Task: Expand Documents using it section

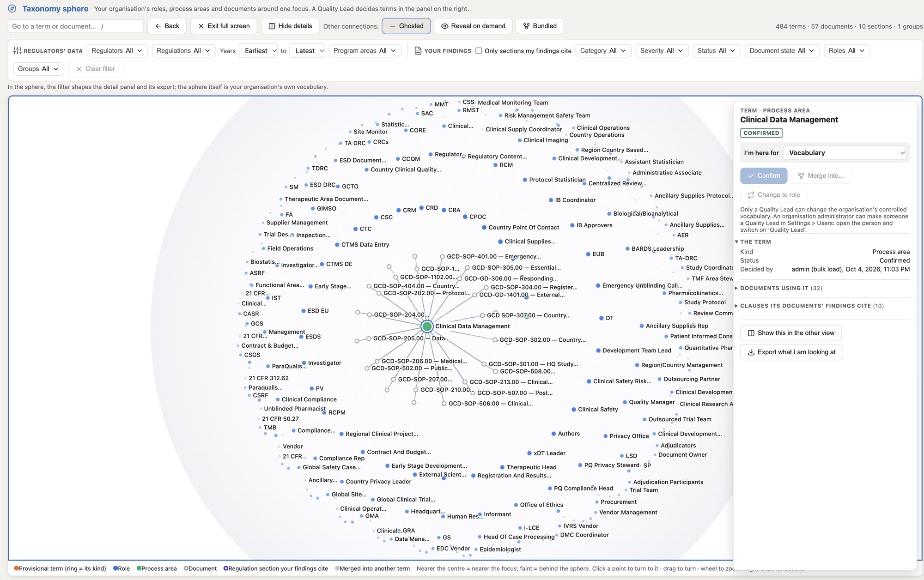Action: [x=780, y=288]
